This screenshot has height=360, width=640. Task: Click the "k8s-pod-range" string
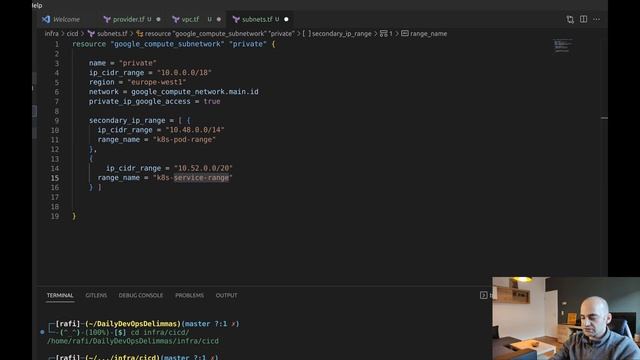184,140
